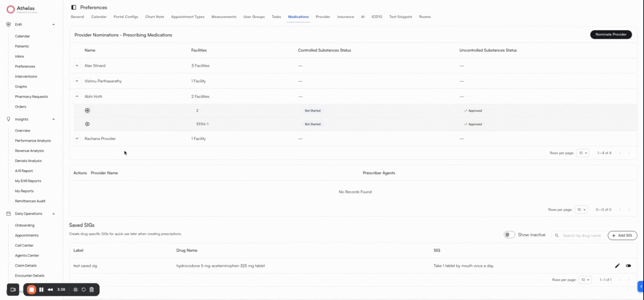Click the EHR shield icon
Screen dimensions: 644x300
(8, 24)
